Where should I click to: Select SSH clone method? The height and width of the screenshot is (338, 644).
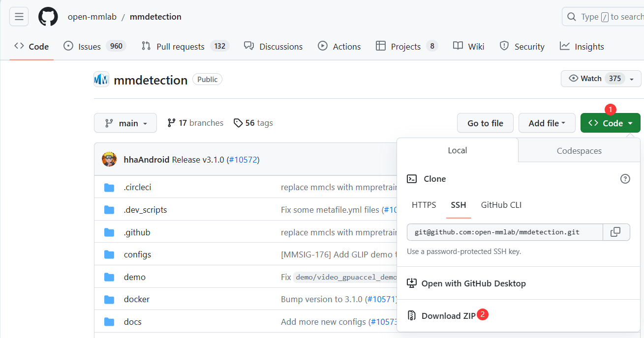pos(459,205)
